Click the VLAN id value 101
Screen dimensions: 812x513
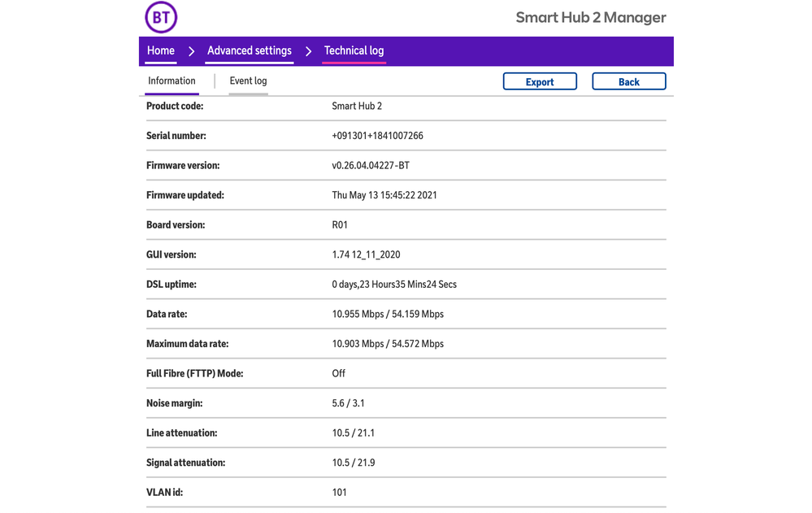(340, 492)
